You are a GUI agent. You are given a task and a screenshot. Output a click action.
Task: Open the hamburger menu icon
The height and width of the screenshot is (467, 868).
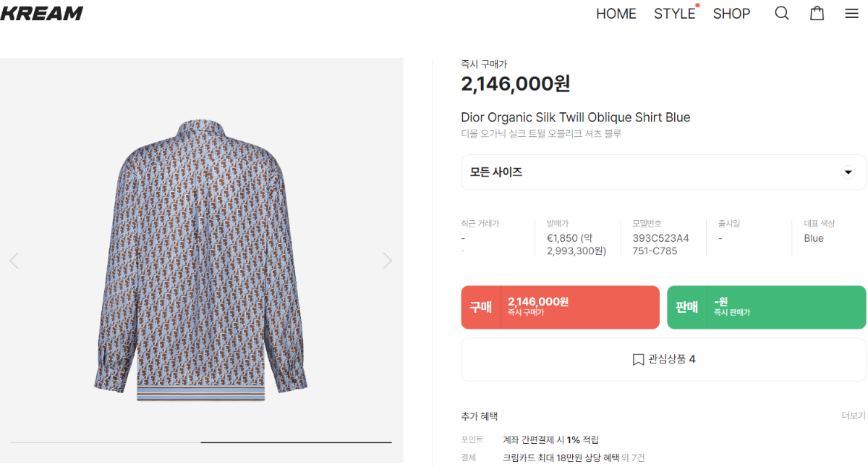point(851,13)
